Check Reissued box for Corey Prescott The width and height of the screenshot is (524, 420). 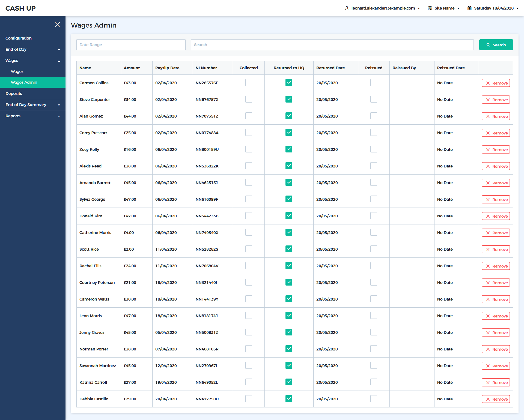pyautogui.click(x=374, y=133)
